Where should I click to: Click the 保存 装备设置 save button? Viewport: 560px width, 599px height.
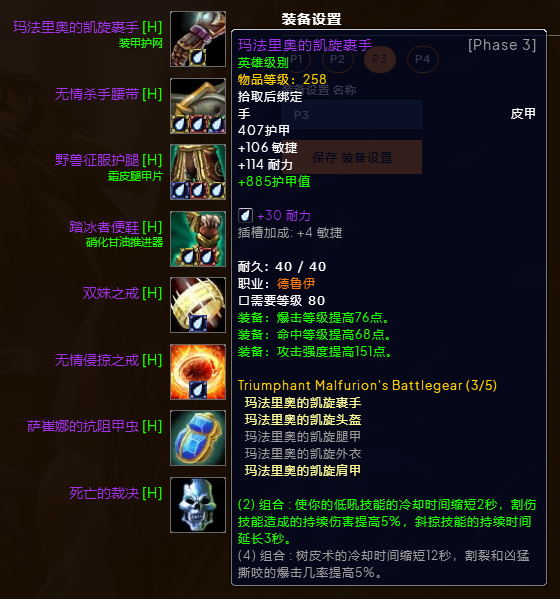click(x=352, y=157)
